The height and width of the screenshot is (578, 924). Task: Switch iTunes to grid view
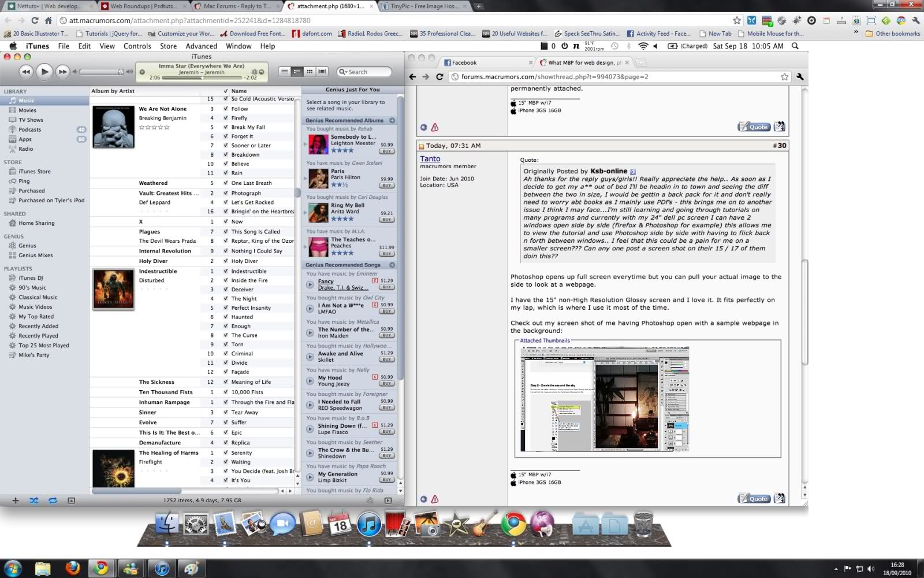click(310, 72)
